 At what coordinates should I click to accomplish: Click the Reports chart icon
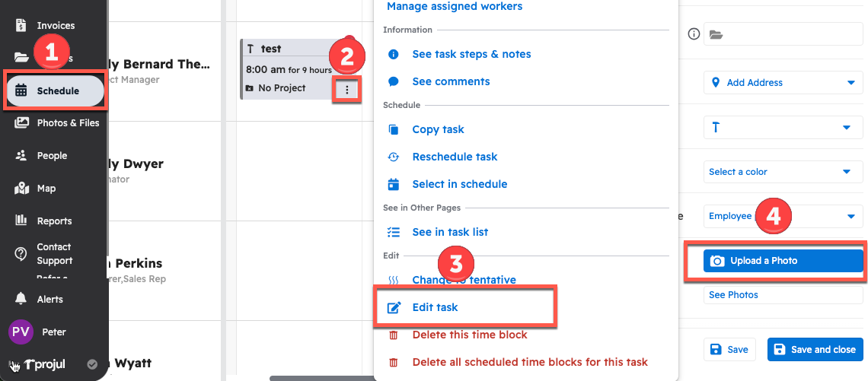coord(22,221)
